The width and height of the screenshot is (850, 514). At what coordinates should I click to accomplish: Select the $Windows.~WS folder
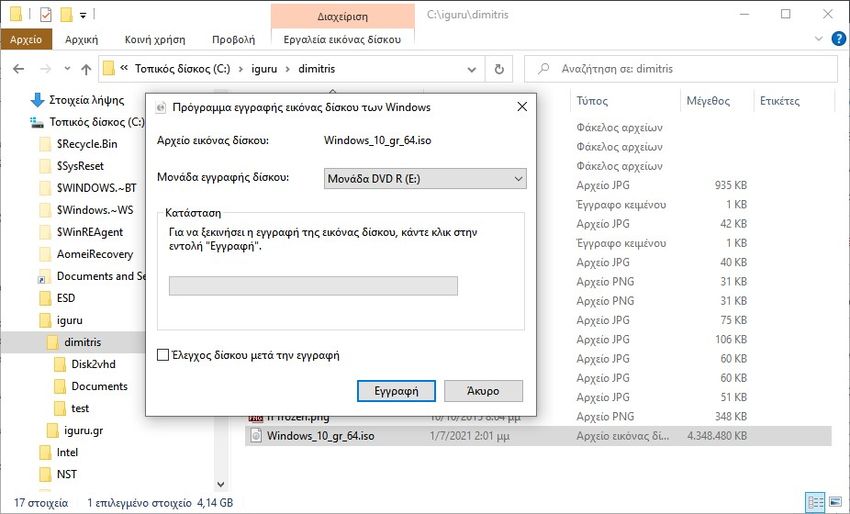(95, 210)
